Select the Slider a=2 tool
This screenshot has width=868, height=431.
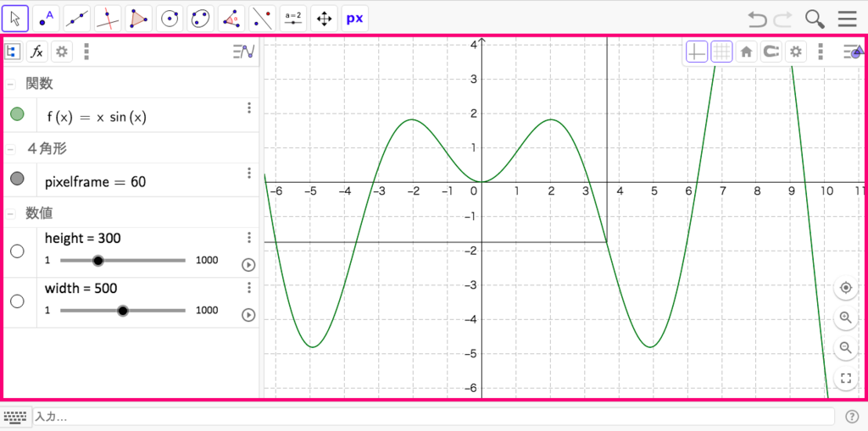[x=292, y=19]
